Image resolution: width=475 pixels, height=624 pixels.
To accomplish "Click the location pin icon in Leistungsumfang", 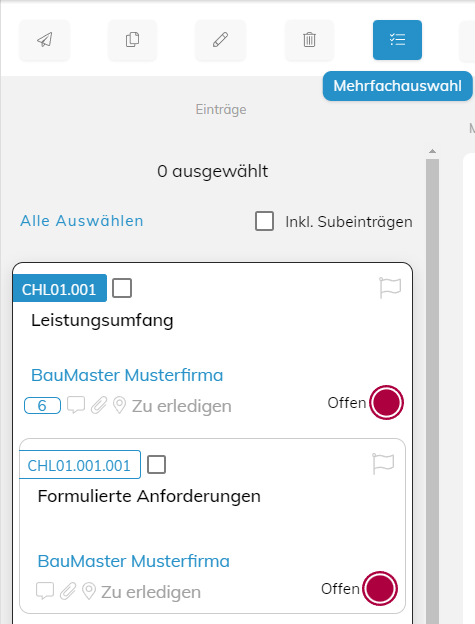I will point(119,406).
